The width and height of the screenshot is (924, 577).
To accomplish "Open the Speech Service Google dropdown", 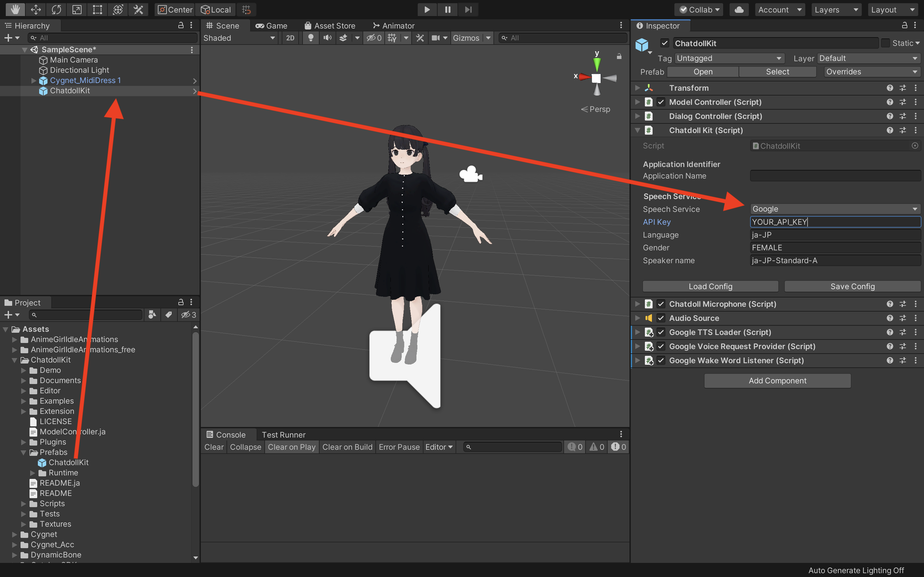I will (835, 209).
